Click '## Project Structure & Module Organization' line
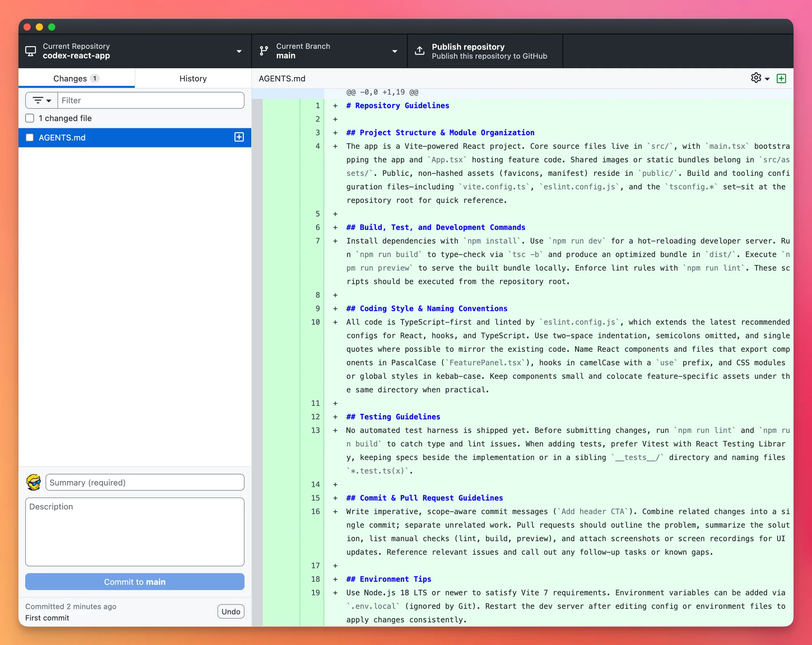The image size is (812, 645). [441, 133]
